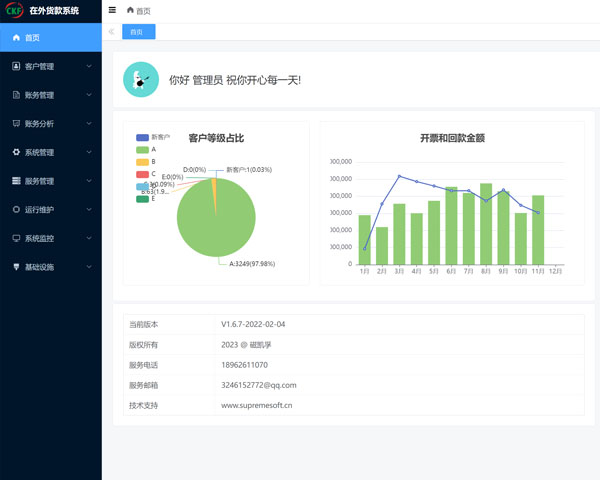The height and width of the screenshot is (480, 600).
Task: Toggle the hamburger sidebar menu icon
Action: tap(112, 10)
